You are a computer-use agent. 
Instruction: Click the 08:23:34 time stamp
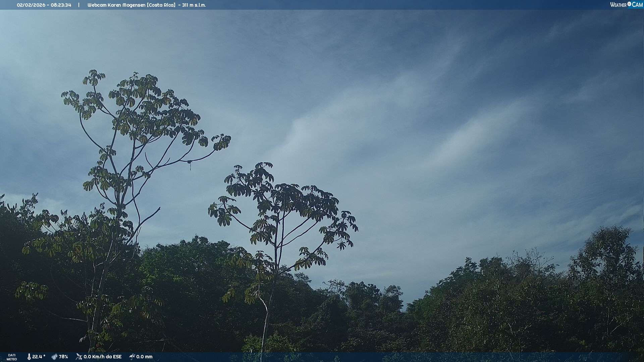pyautogui.click(x=61, y=5)
